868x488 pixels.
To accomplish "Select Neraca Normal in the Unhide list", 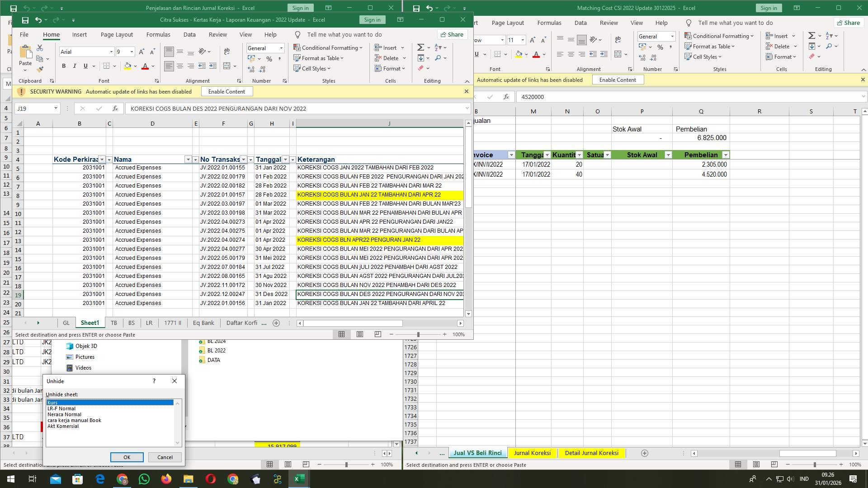I will (64, 414).
